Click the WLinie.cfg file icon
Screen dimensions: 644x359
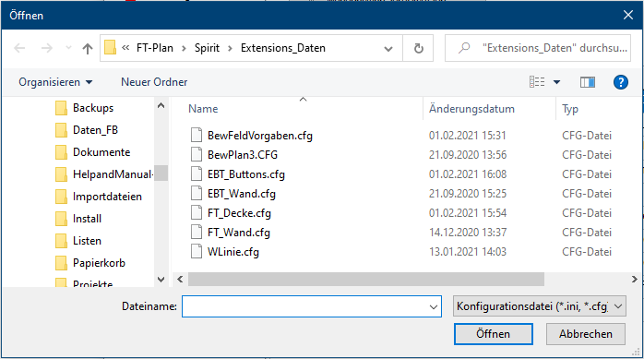[197, 251]
